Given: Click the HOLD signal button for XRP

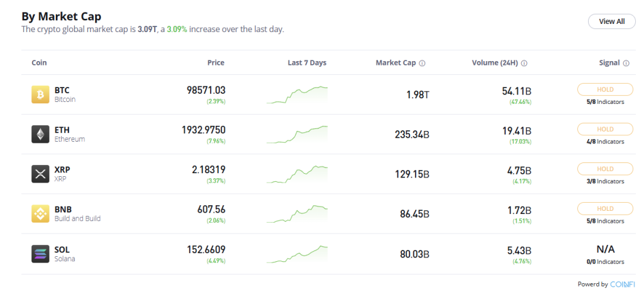Looking at the screenshot, I should click(605, 169).
